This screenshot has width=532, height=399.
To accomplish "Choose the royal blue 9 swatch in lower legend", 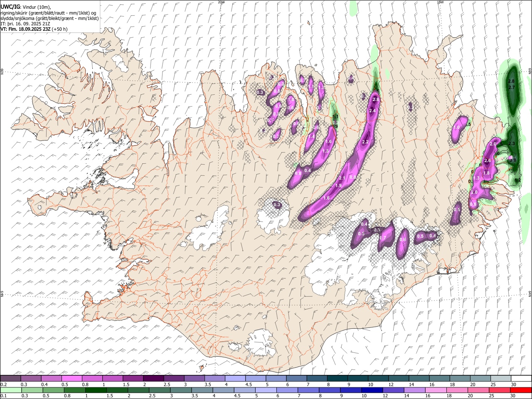I will 351,390.
